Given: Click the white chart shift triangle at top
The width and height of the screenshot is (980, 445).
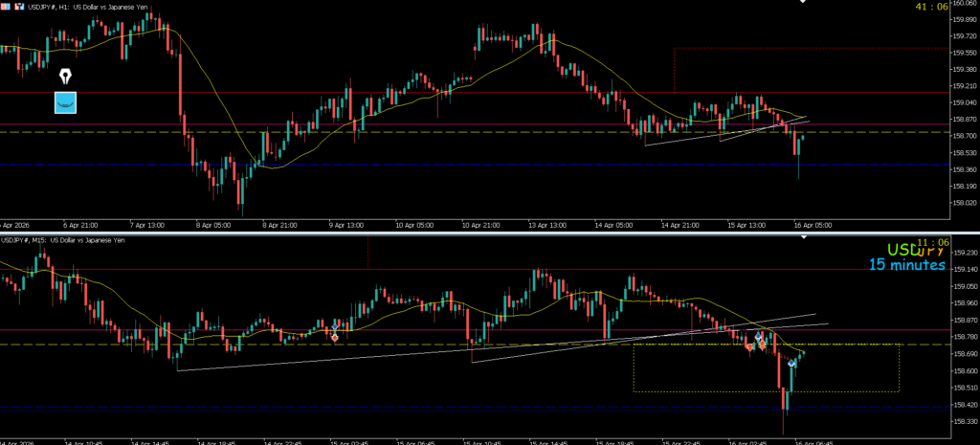Looking at the screenshot, I should [x=802, y=3].
